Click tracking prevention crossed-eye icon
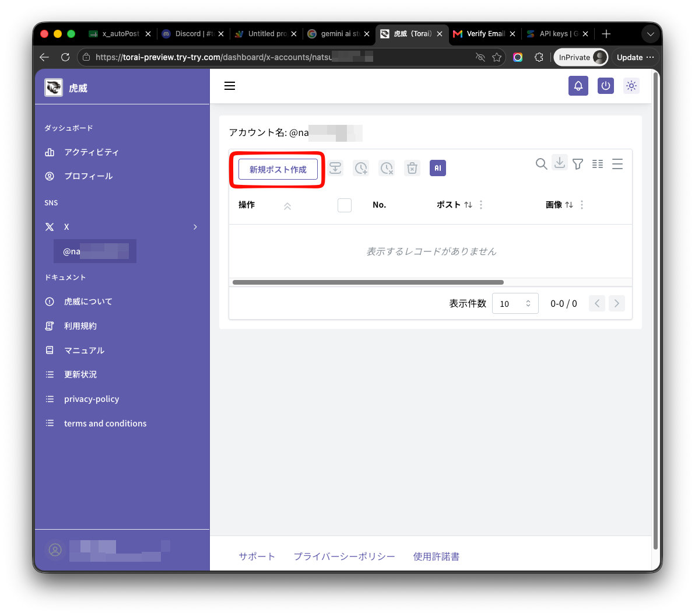 [x=480, y=57]
